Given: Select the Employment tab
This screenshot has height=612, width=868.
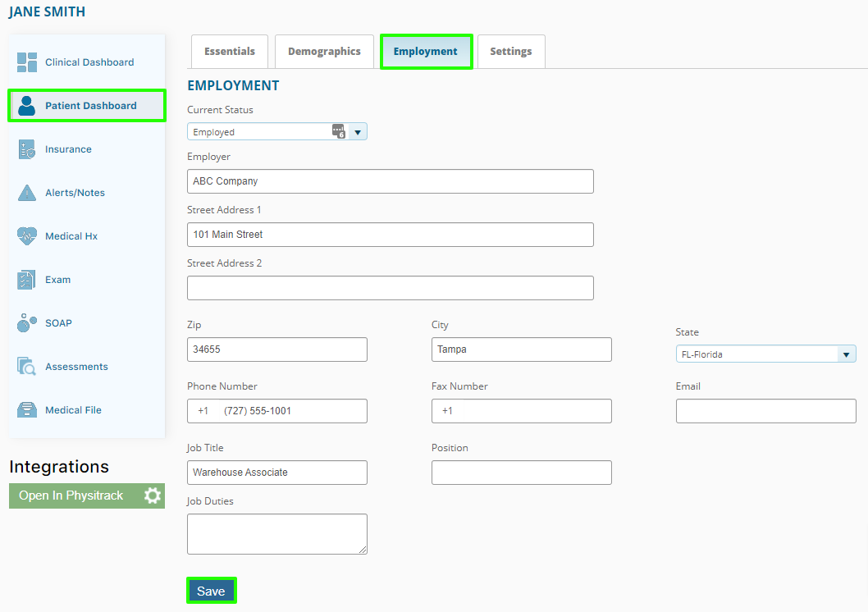Looking at the screenshot, I should [x=426, y=52].
